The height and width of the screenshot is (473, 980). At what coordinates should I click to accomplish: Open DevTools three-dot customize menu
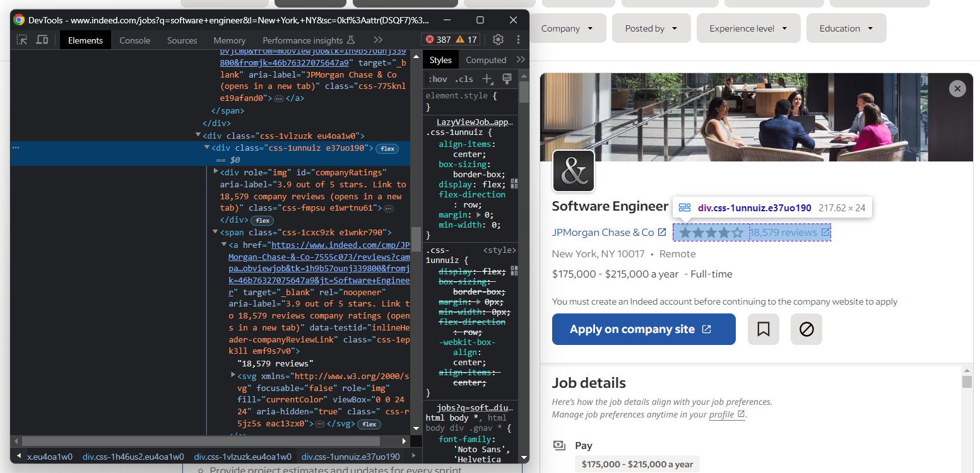click(518, 40)
